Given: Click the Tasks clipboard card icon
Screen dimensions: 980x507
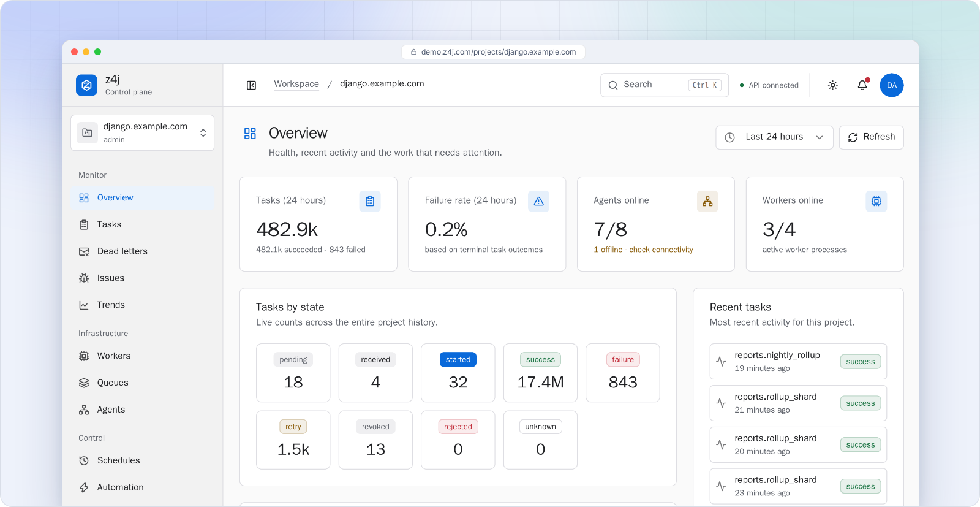Looking at the screenshot, I should click(x=370, y=201).
